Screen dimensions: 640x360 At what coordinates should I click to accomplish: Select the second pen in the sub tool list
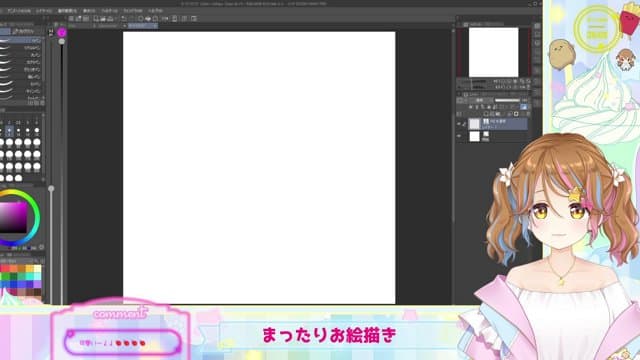tap(21, 48)
